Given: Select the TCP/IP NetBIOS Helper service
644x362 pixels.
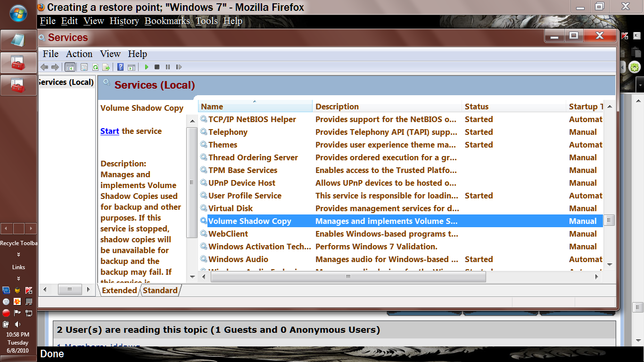Looking at the screenshot, I should tap(401, 119).
